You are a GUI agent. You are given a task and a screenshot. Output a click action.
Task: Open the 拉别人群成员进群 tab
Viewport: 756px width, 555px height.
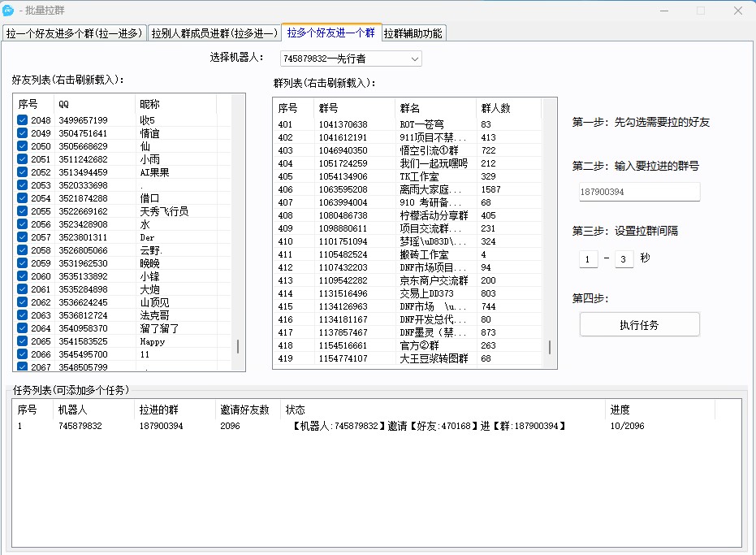(214, 33)
